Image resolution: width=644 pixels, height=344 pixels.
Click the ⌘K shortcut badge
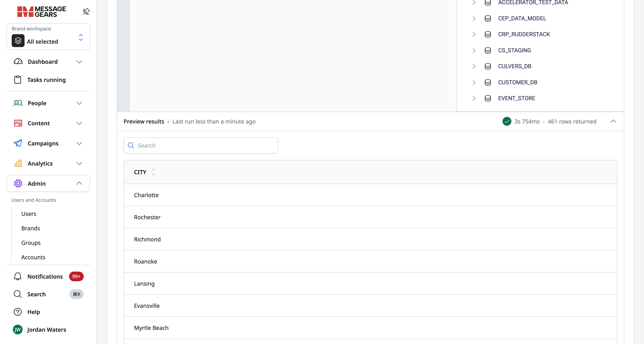pyautogui.click(x=76, y=294)
